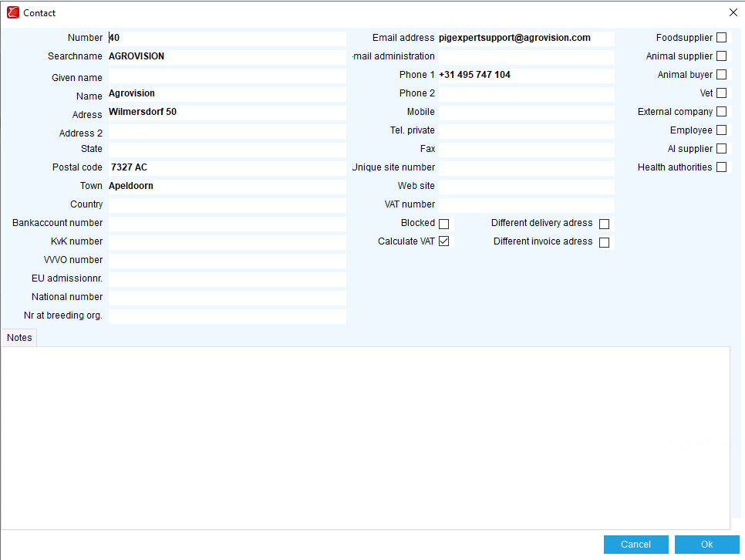This screenshot has height=560, width=745.
Task: Toggle the Vet checkbox
Action: [721, 93]
